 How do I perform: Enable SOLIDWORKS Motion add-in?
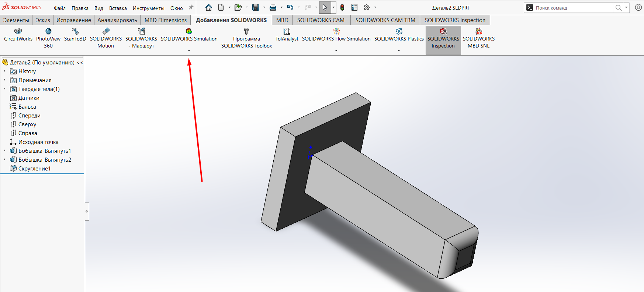(x=106, y=38)
